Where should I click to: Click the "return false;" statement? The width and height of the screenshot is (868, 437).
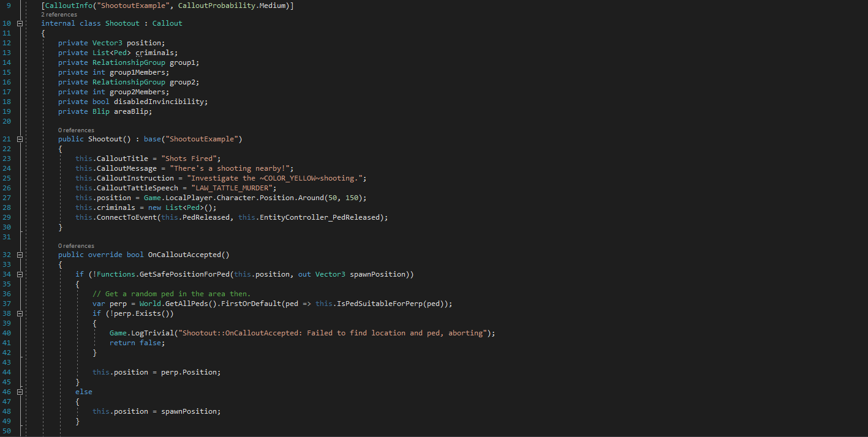click(x=137, y=343)
